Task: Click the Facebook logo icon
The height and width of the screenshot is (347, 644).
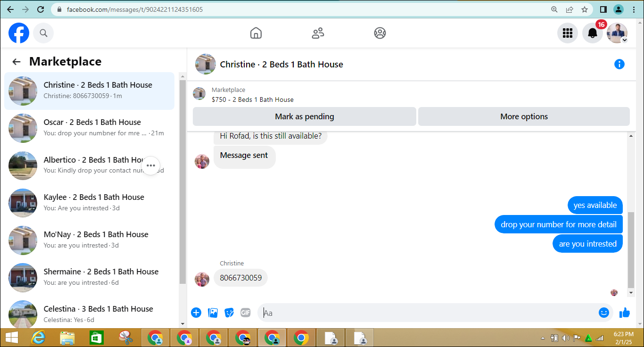Action: point(19,33)
